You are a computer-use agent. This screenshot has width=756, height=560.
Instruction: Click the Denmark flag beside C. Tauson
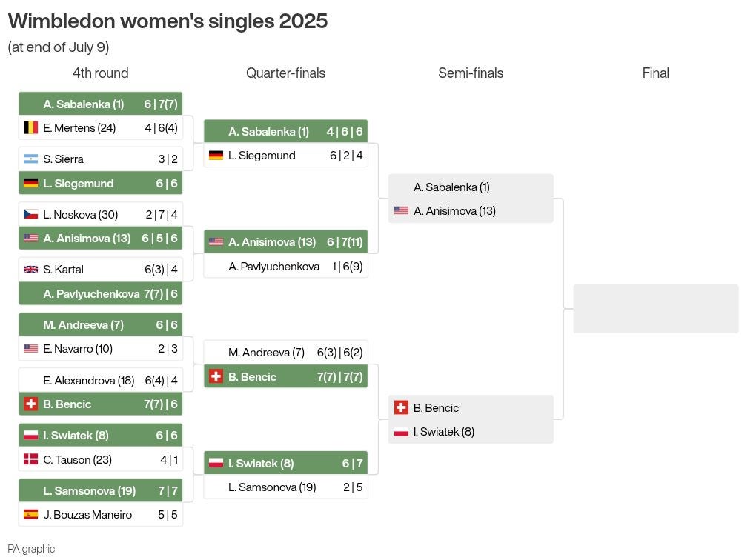pos(31,459)
